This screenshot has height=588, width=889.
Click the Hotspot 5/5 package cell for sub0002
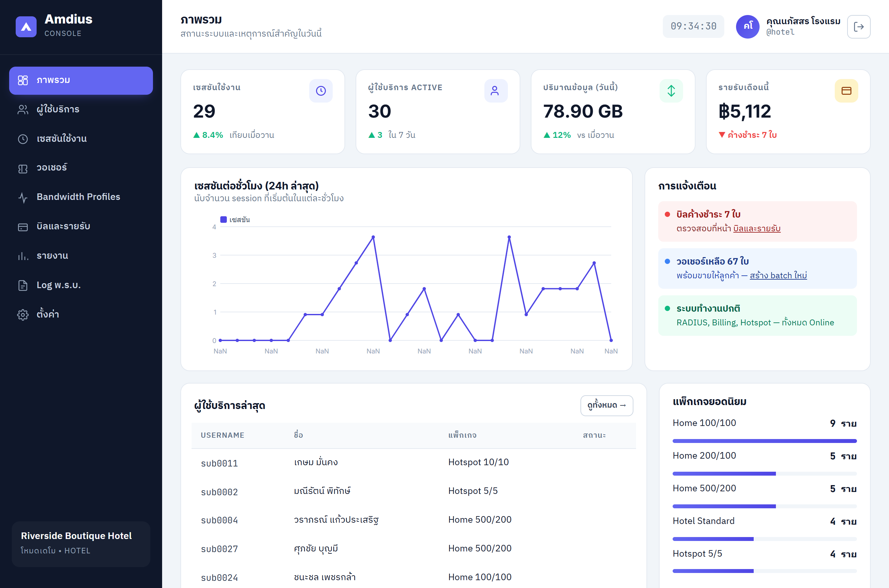click(x=473, y=491)
